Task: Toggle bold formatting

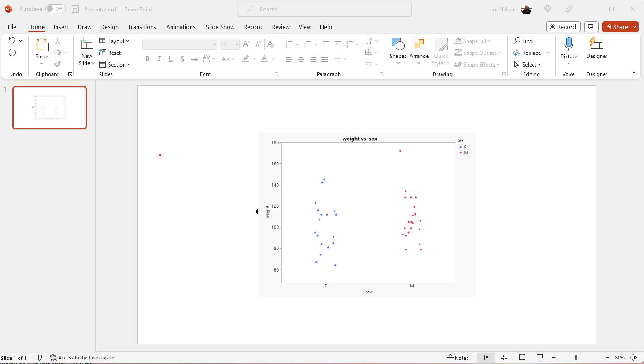Action: click(147, 58)
